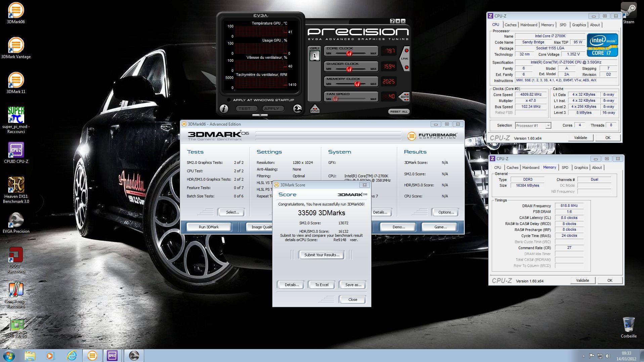Click Save as... in score dialog

pyautogui.click(x=353, y=285)
